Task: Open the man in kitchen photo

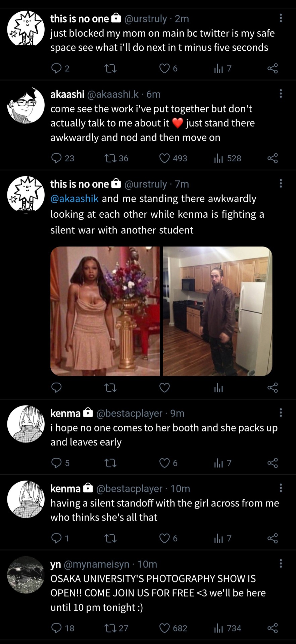Action: [217, 311]
